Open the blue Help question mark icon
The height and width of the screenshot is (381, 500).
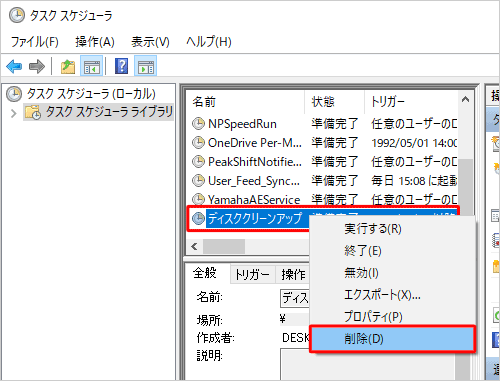[121, 66]
